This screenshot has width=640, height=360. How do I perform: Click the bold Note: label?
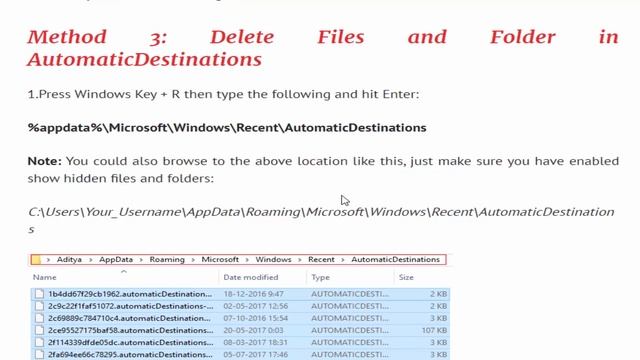(44, 161)
